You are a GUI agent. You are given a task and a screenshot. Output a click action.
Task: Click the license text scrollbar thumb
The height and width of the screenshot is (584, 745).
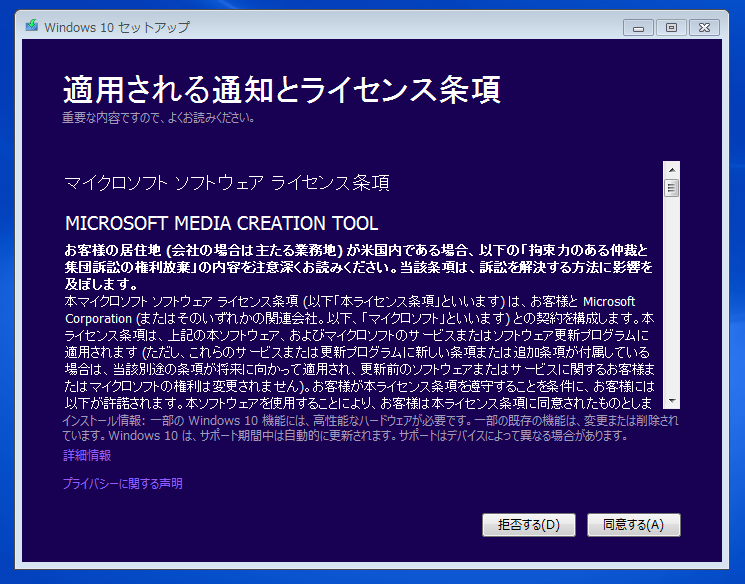[672, 187]
